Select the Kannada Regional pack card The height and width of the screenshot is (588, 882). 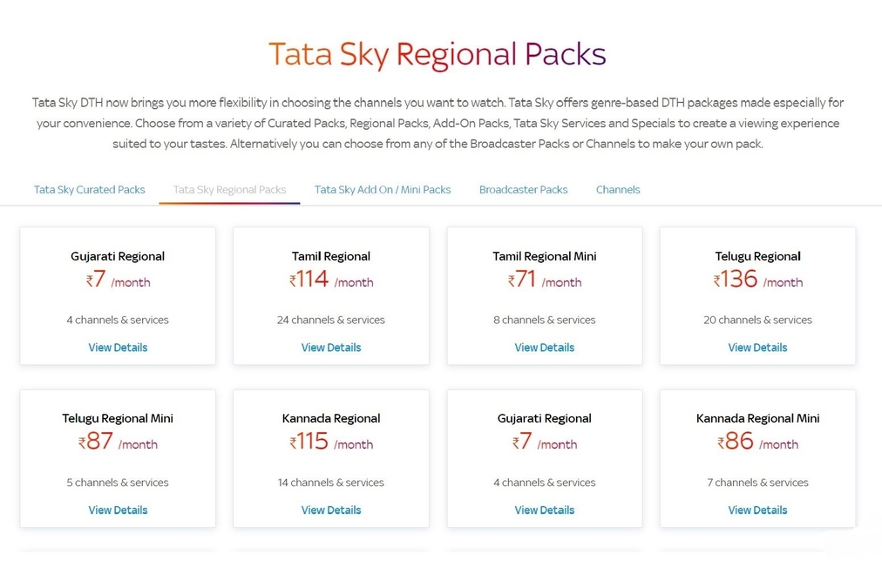pyautogui.click(x=331, y=457)
